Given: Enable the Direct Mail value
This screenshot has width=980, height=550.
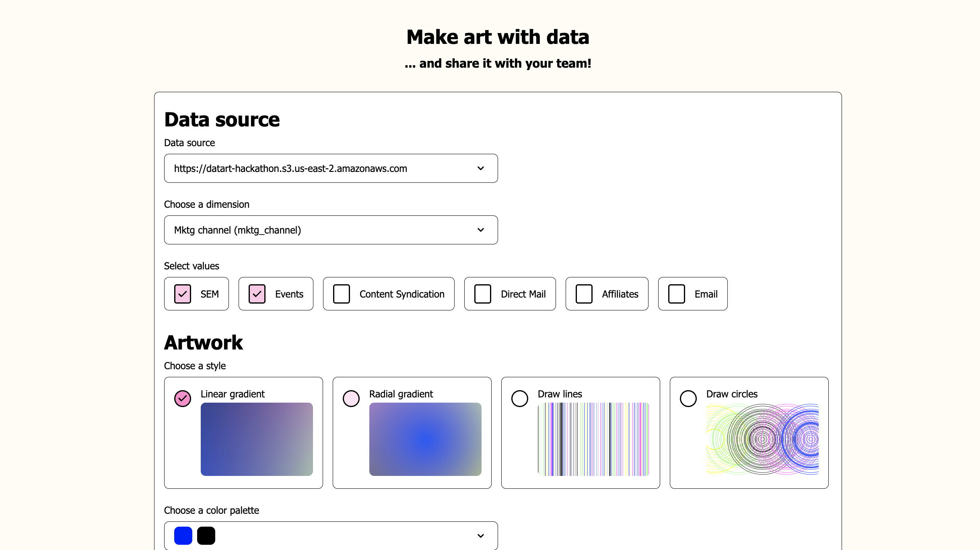Looking at the screenshot, I should (483, 294).
